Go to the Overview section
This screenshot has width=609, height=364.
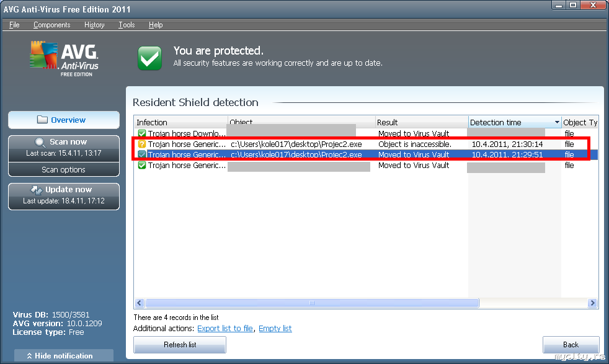point(64,120)
